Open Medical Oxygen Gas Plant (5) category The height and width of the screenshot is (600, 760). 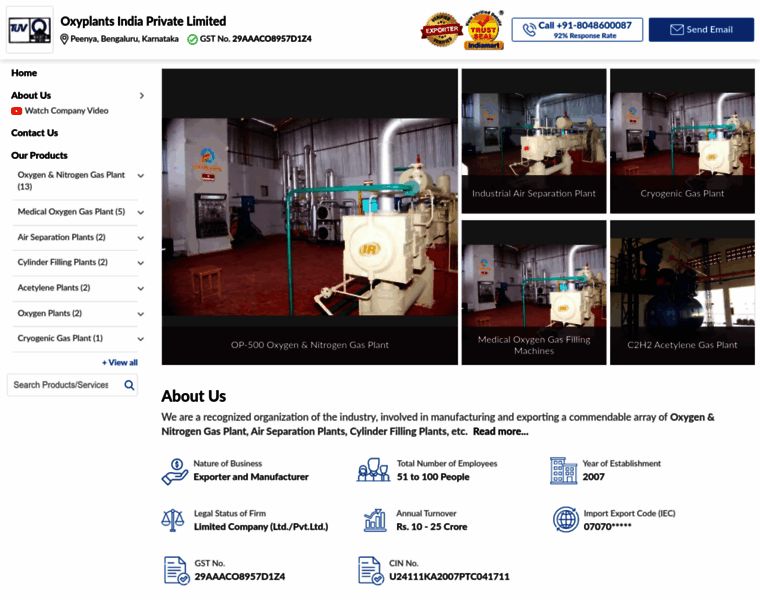[71, 212]
